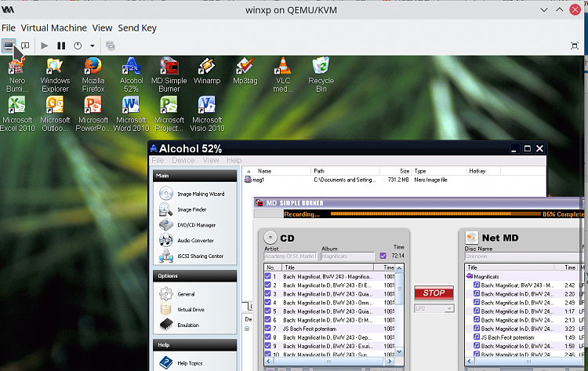The width and height of the screenshot is (588, 371).
Task: Open the Device menu in Alcohol 52%
Action: coord(183,160)
